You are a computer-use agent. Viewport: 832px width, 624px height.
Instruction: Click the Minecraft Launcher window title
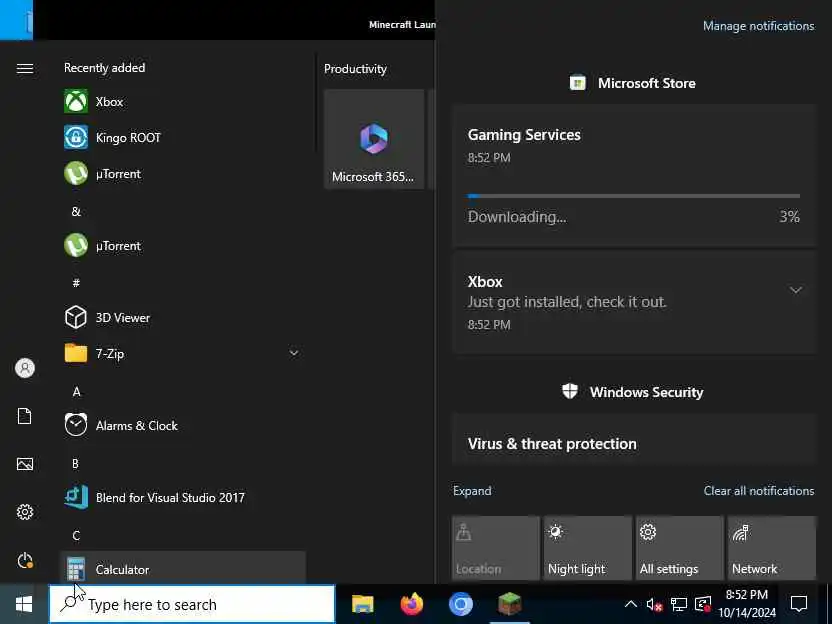[x=402, y=24]
